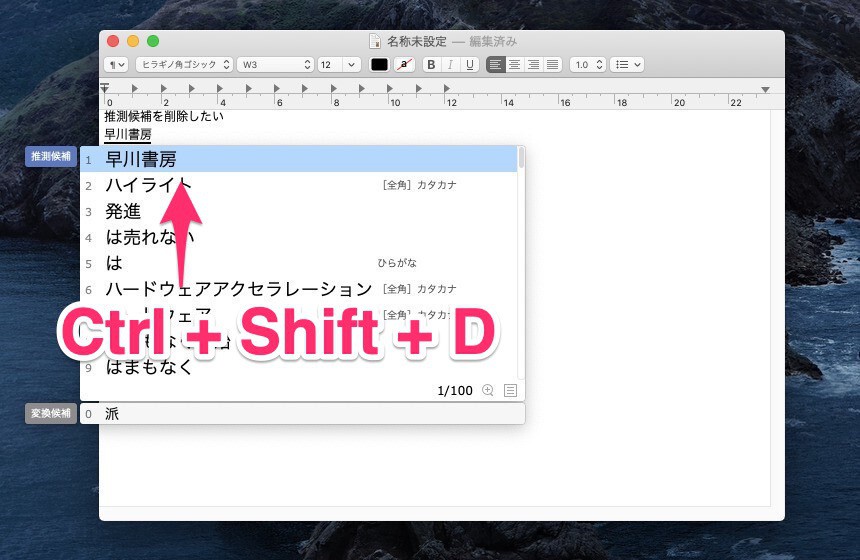Justify the text alignment
The height and width of the screenshot is (560, 860).
(551, 64)
